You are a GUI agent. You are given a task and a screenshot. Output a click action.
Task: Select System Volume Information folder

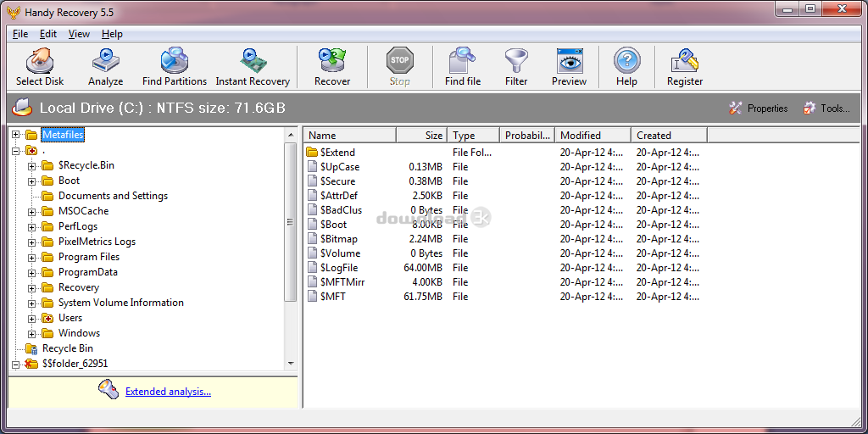coord(121,303)
